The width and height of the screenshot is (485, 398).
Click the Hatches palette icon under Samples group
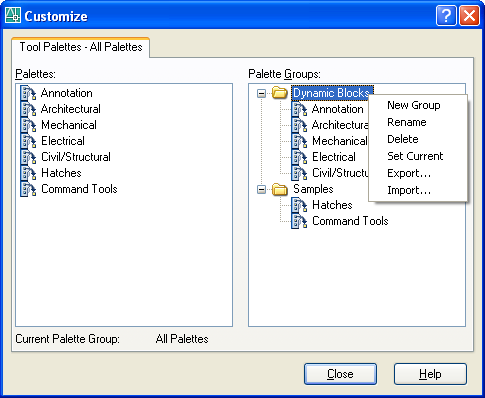[299, 205]
